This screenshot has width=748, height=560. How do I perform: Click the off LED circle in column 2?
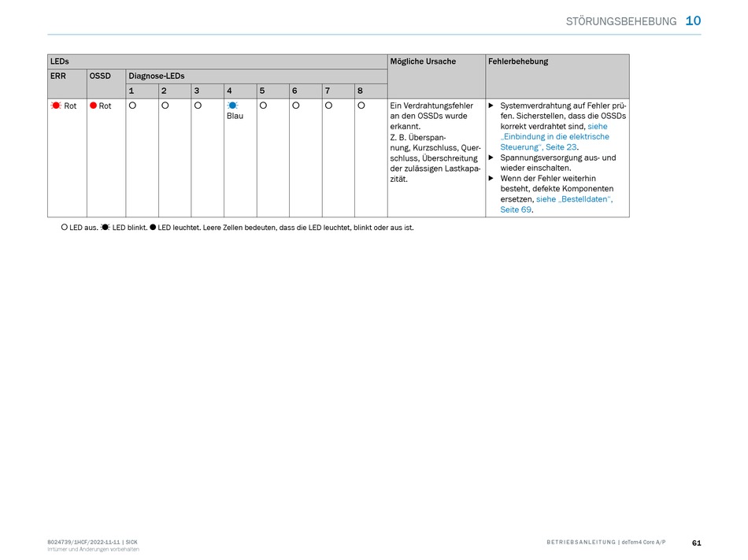click(165, 105)
